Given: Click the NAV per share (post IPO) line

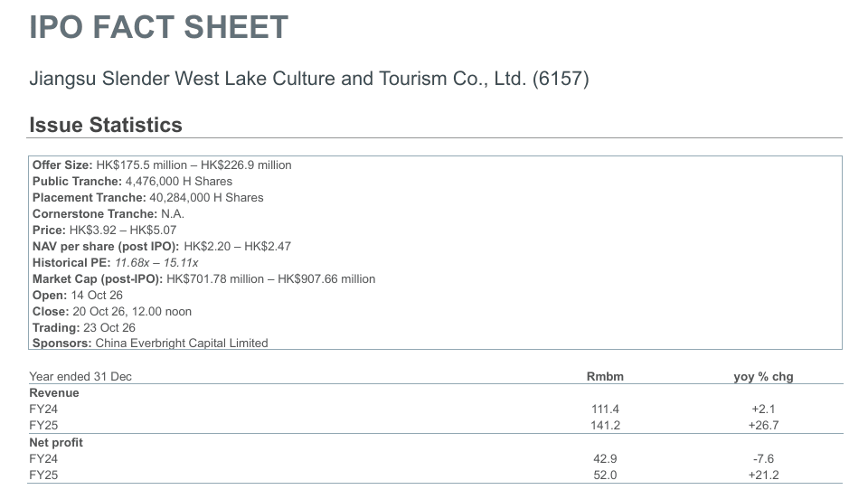Looking at the screenshot, I should coord(162,246).
